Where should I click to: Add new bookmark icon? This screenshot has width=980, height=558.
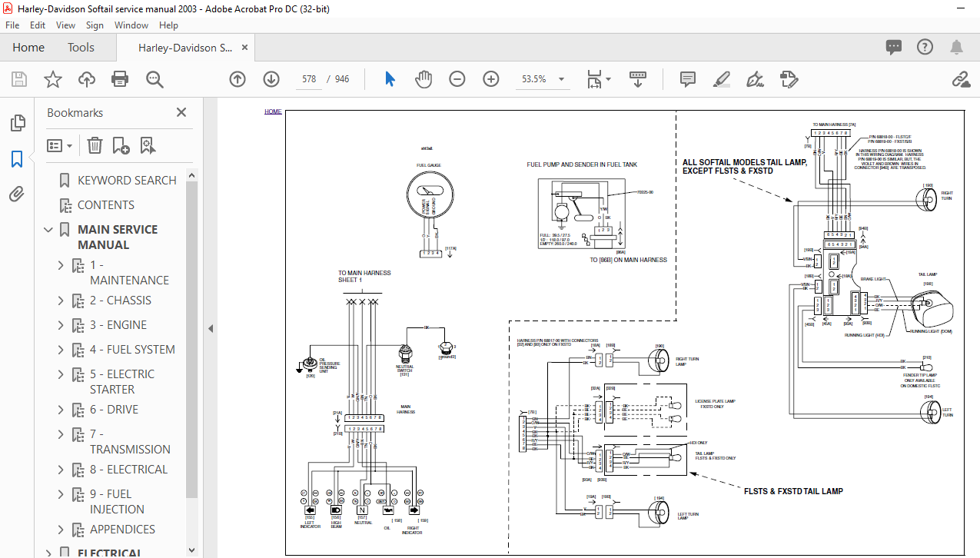[x=121, y=145]
